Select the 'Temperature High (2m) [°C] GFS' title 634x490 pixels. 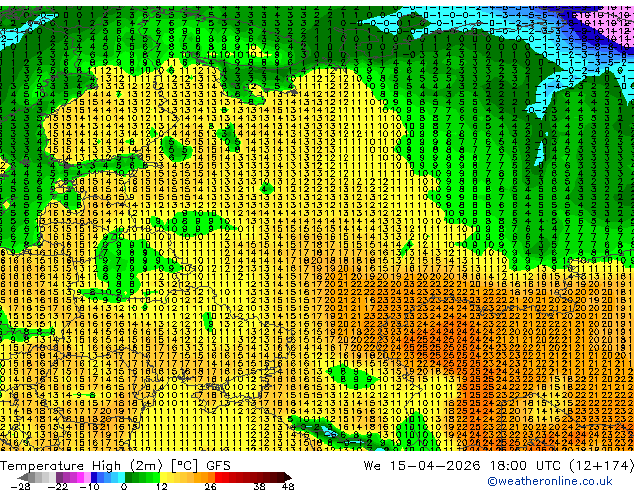[115, 466]
